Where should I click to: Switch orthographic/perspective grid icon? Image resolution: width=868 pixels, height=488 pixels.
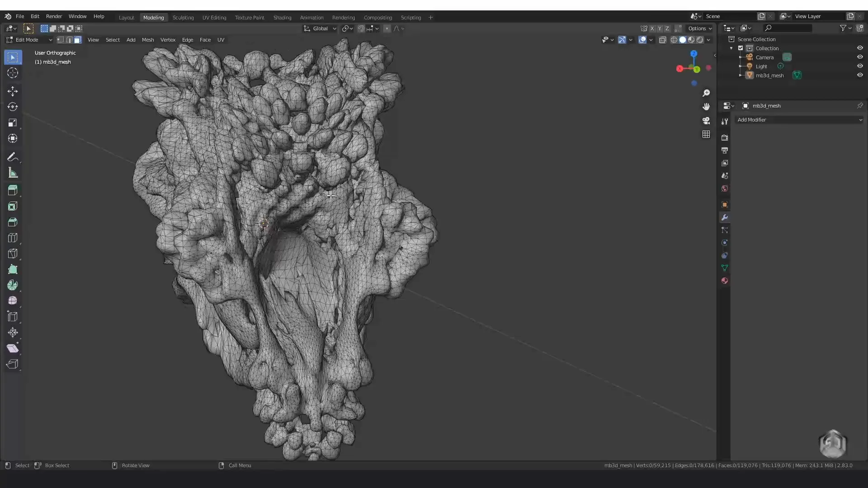point(706,134)
